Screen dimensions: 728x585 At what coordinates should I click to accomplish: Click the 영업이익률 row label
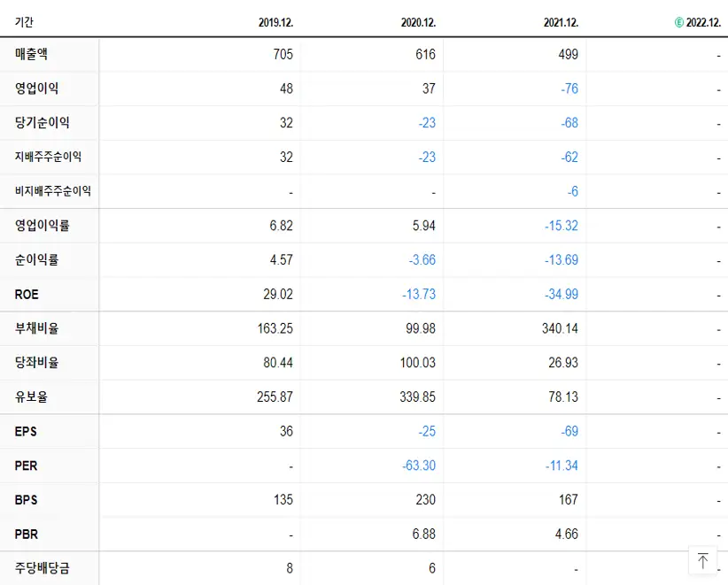point(43,226)
